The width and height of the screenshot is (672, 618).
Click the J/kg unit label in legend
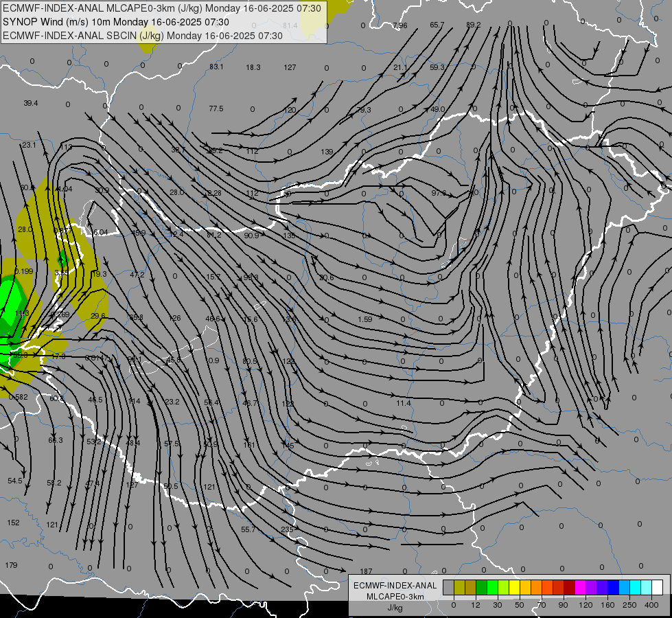pyautogui.click(x=395, y=608)
